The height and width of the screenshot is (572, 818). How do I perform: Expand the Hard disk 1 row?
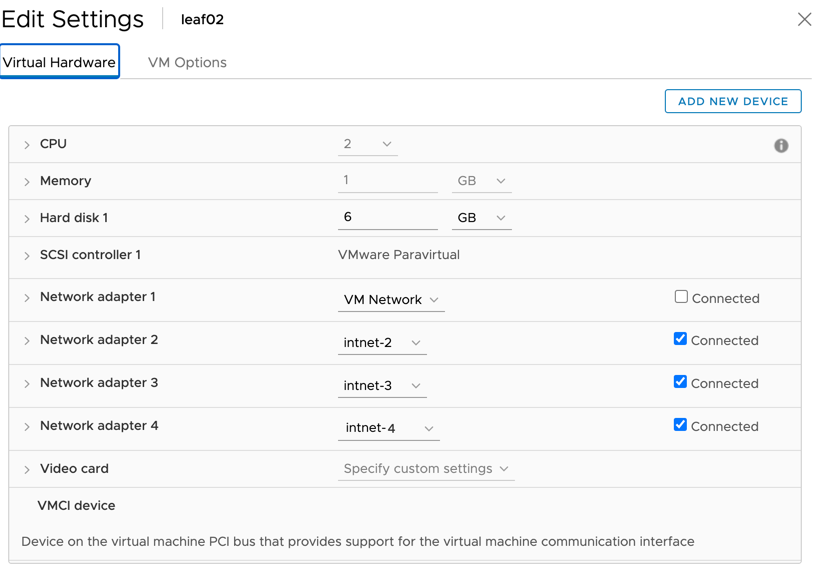(x=27, y=219)
